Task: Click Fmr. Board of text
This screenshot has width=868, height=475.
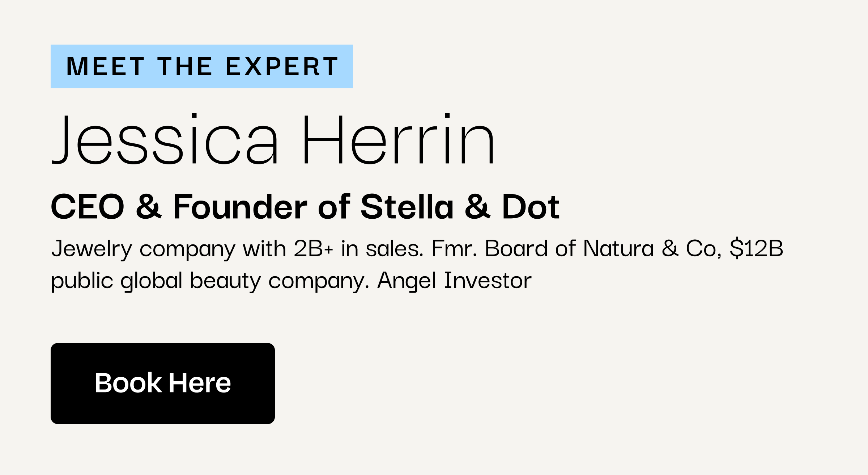Action: point(504,249)
